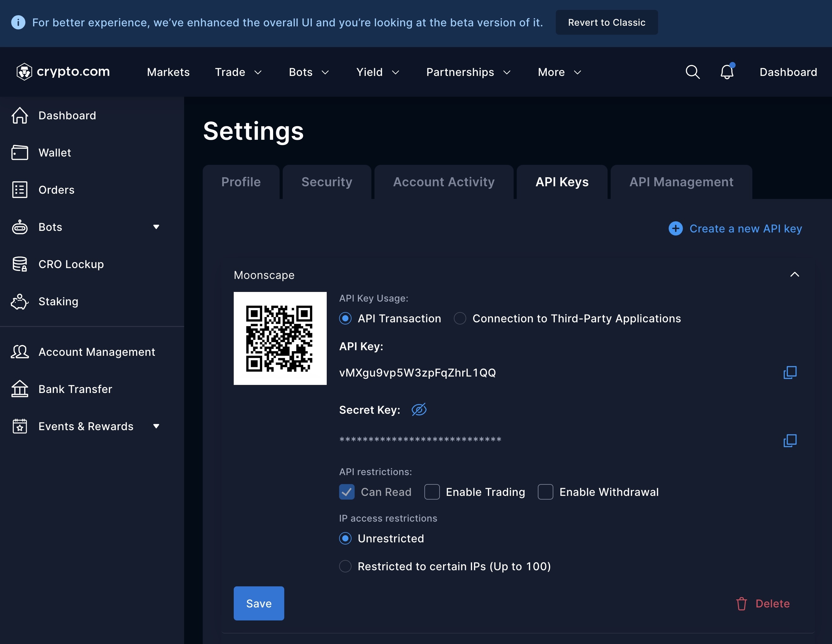Open Staking in the sidebar
832x644 pixels.
[58, 301]
